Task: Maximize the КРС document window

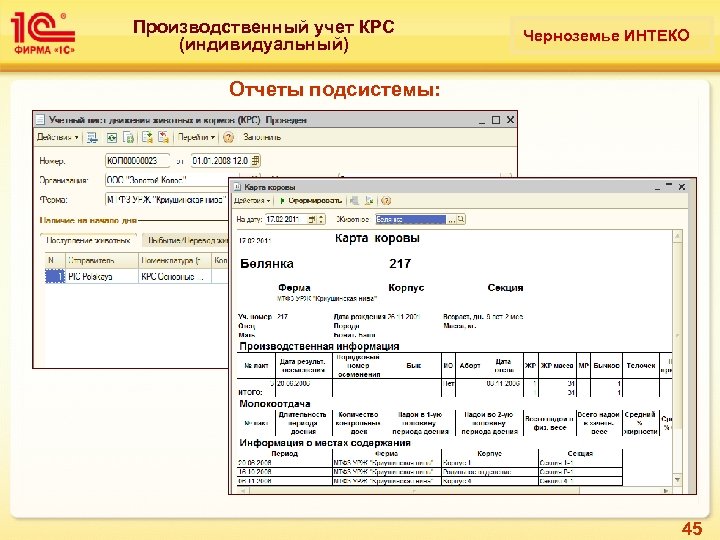Action: (495, 120)
